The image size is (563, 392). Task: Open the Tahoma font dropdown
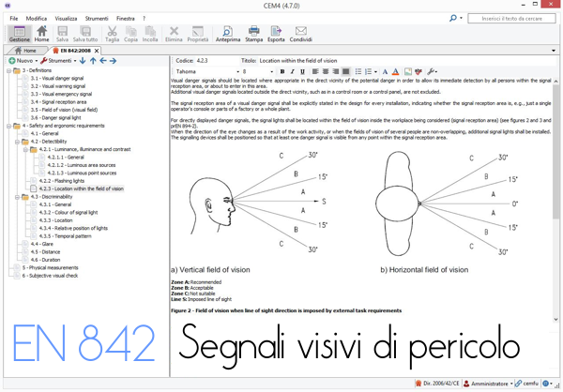(x=235, y=70)
